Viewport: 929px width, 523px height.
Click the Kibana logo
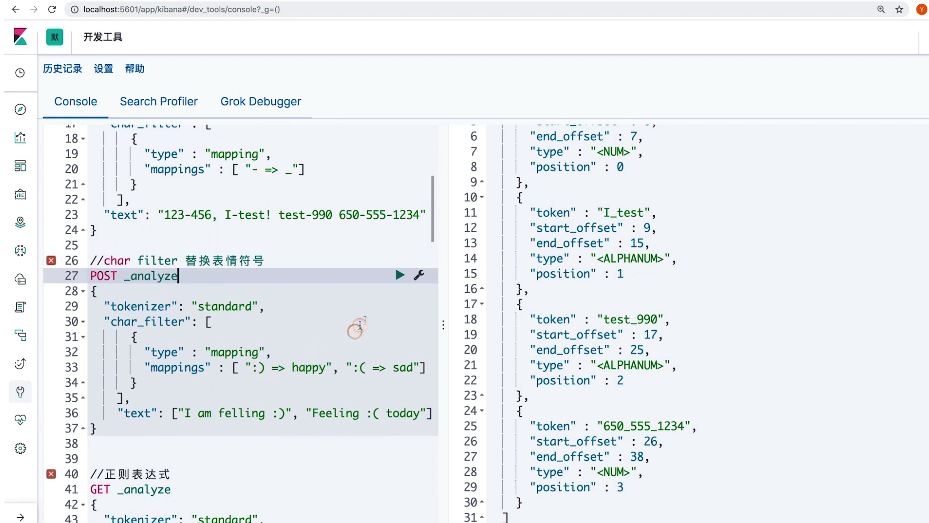click(x=20, y=37)
